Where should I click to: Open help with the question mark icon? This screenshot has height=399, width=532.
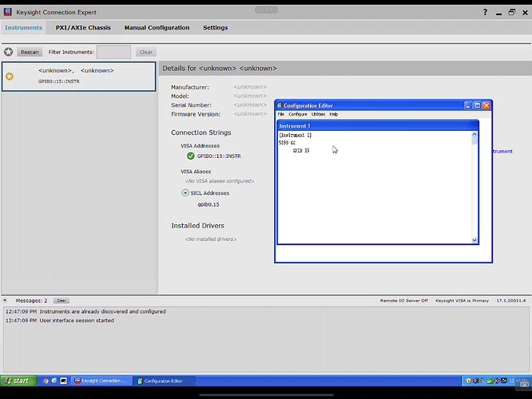[x=485, y=13]
